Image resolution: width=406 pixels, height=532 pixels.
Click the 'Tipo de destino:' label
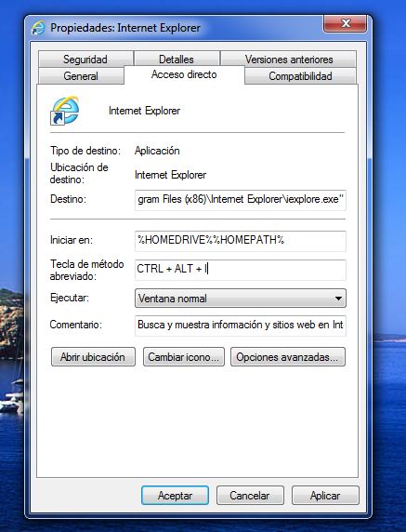[x=85, y=151]
